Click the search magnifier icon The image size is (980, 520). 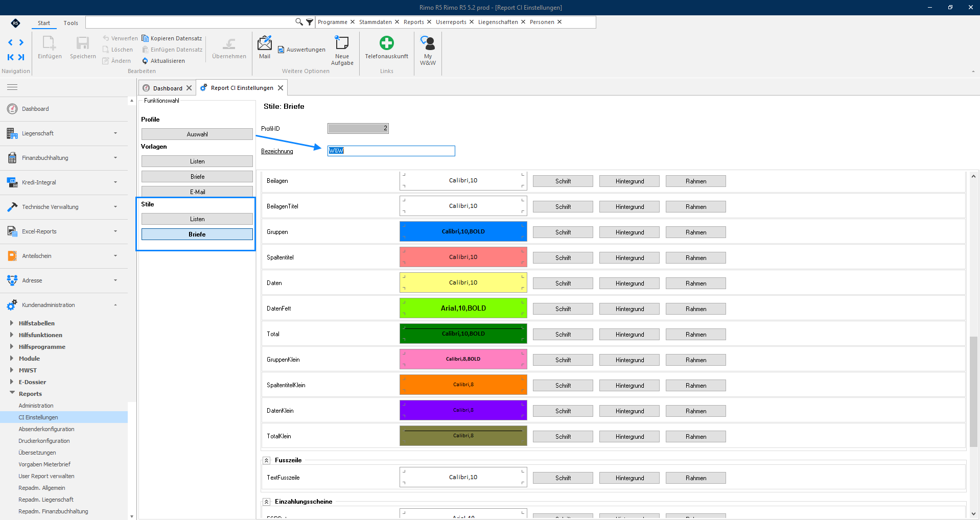pos(299,22)
